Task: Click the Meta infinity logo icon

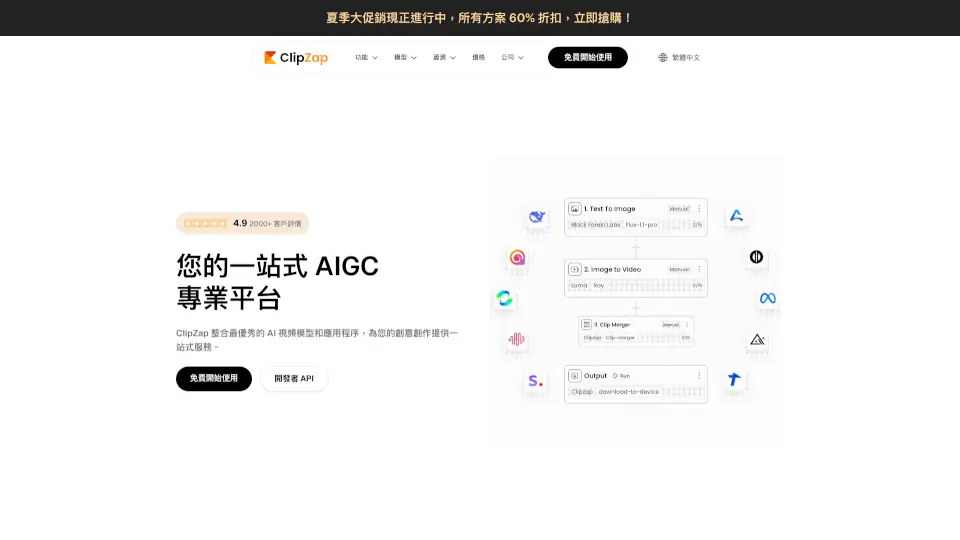Action: coord(767,298)
